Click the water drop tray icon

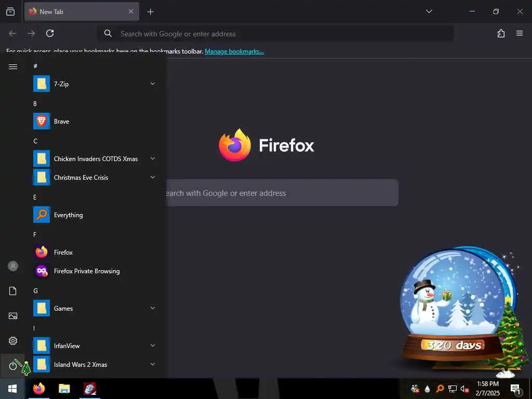[x=428, y=389]
